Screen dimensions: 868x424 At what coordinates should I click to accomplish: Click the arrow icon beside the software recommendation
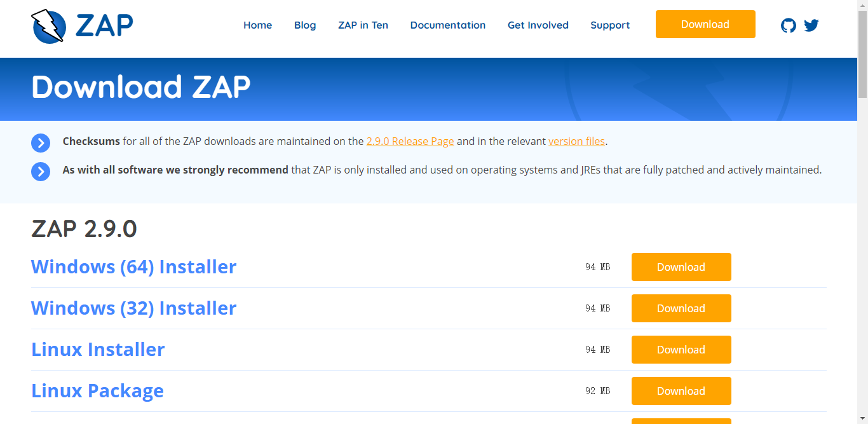41,172
